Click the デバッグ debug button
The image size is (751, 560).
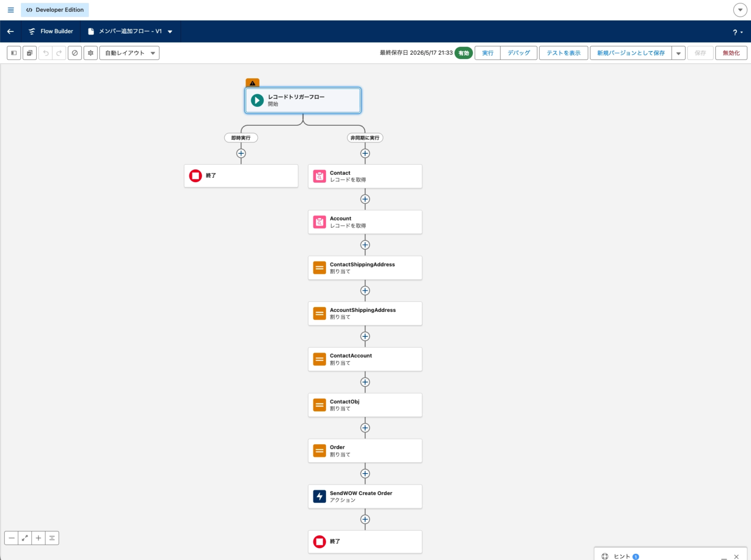(519, 53)
